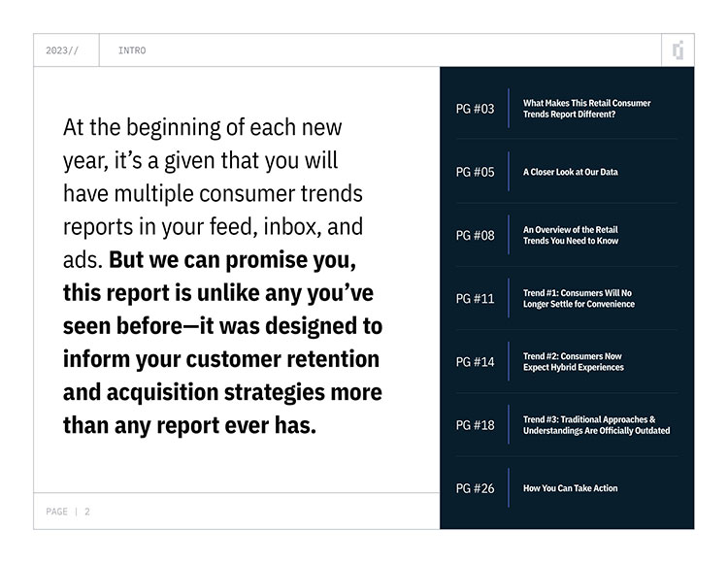Click the PG #11 page number

click(475, 298)
